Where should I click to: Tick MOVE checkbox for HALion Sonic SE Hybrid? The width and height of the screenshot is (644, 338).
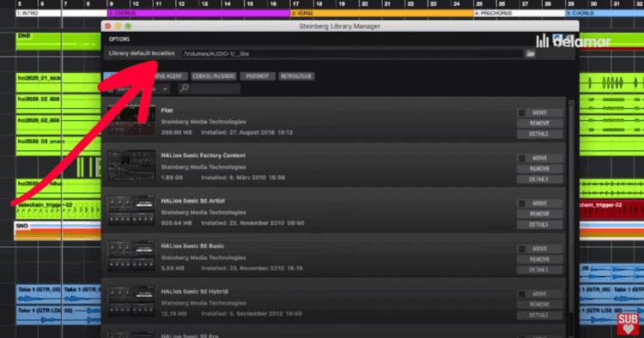point(521,294)
